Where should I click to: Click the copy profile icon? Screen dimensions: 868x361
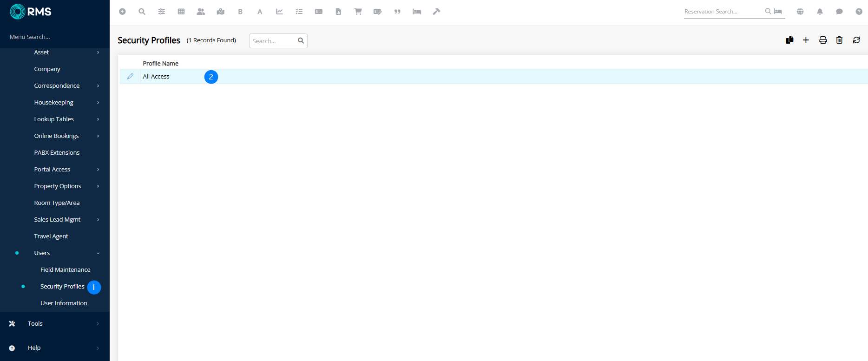click(x=789, y=40)
